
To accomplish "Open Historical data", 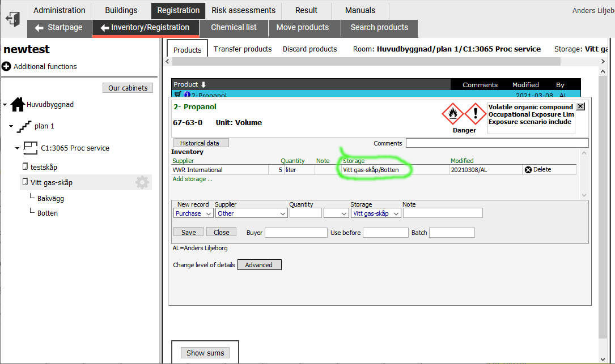I will coord(201,143).
